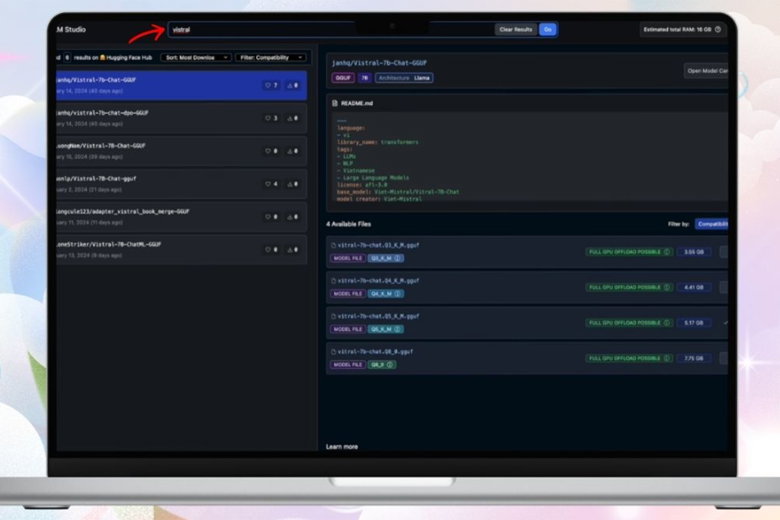Click heart icon on janhq/Vistral-7b-Chat-GGUF row

pyautogui.click(x=268, y=86)
